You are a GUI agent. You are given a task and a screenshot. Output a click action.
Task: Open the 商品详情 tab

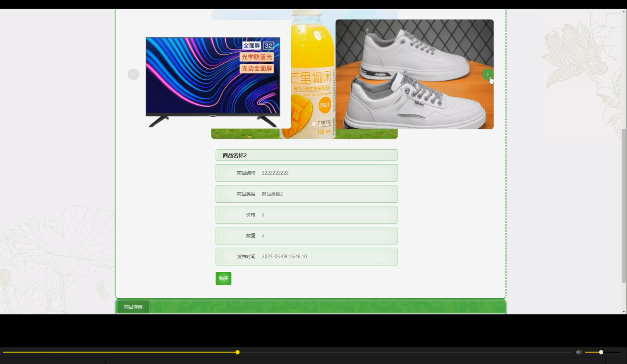[x=133, y=307]
